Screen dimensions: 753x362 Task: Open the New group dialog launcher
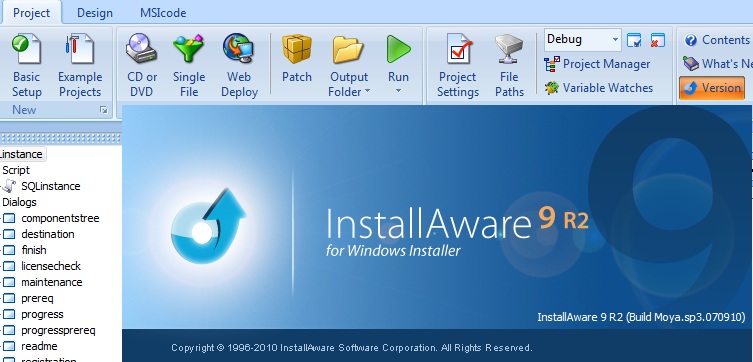coord(104,110)
